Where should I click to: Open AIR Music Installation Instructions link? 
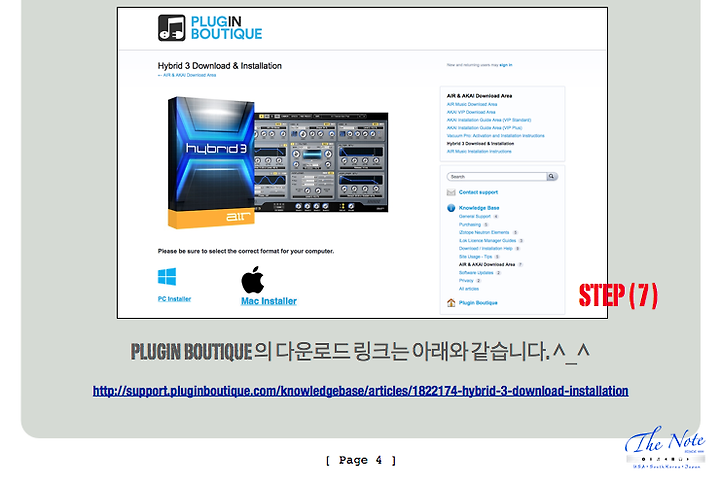(479, 152)
